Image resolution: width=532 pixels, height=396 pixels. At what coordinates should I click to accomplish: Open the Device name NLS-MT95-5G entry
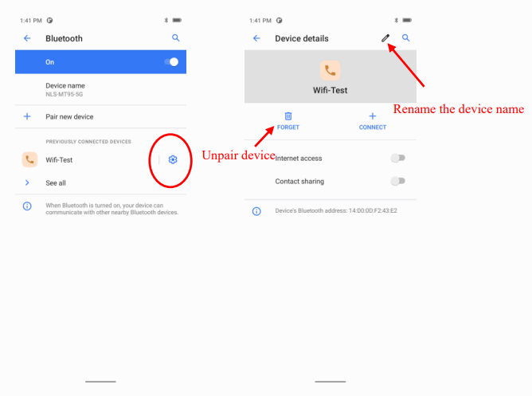(x=101, y=89)
